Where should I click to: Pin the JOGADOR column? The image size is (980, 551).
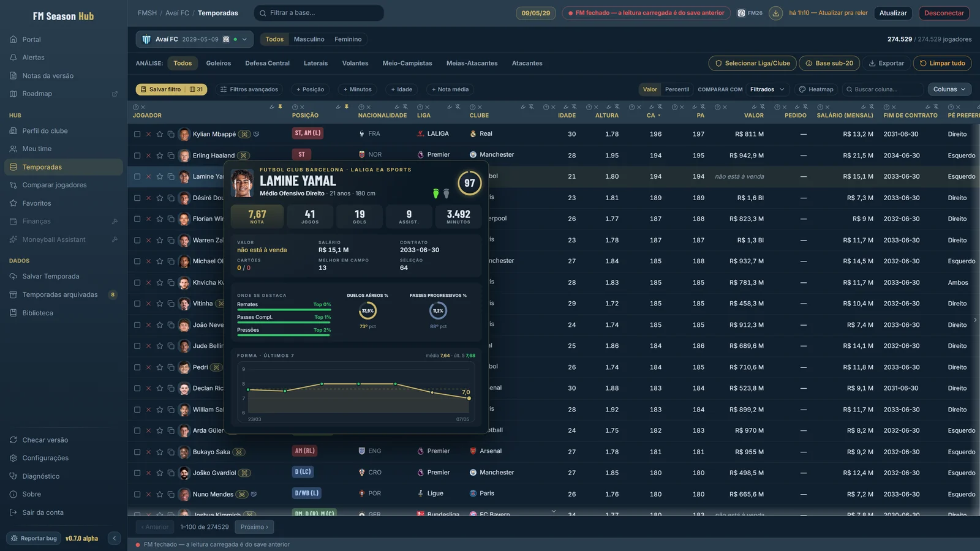point(281,107)
